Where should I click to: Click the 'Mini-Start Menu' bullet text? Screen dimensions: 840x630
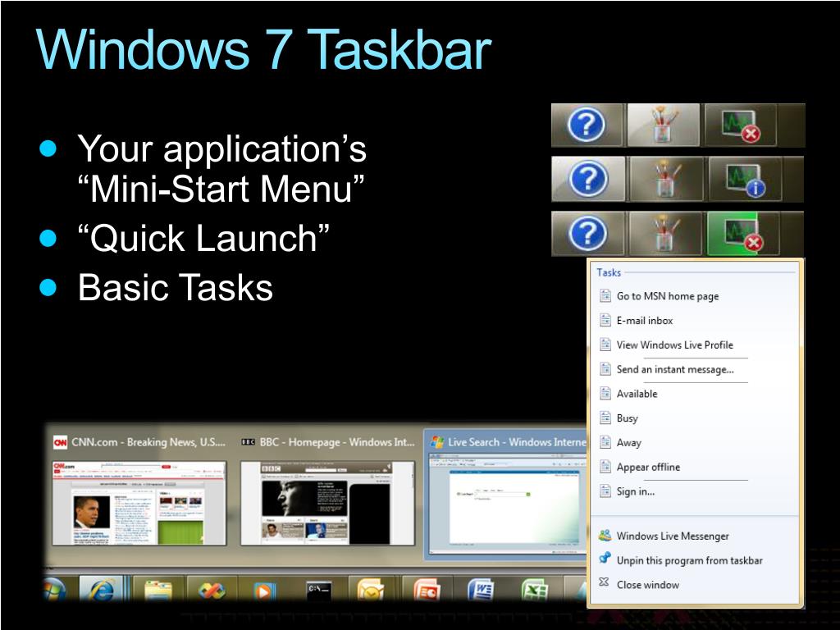tap(221, 188)
